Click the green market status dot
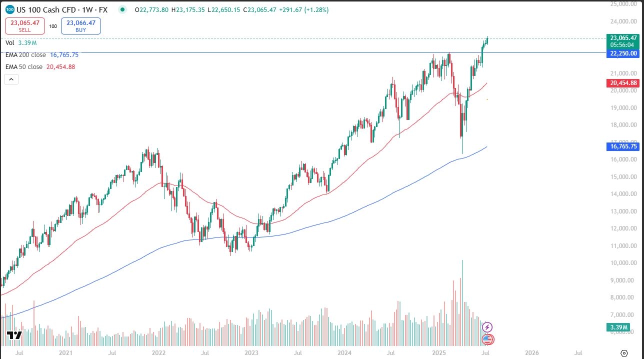 tap(123, 9)
